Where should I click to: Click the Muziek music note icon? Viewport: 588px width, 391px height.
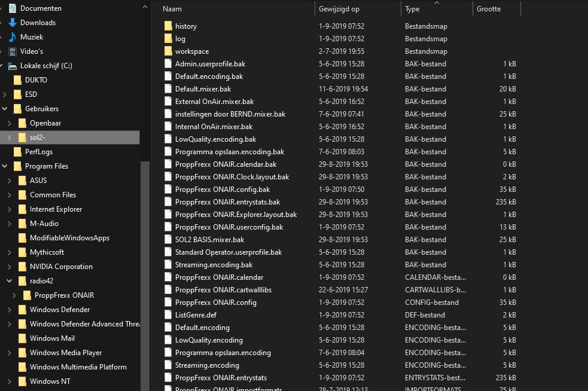coord(12,37)
